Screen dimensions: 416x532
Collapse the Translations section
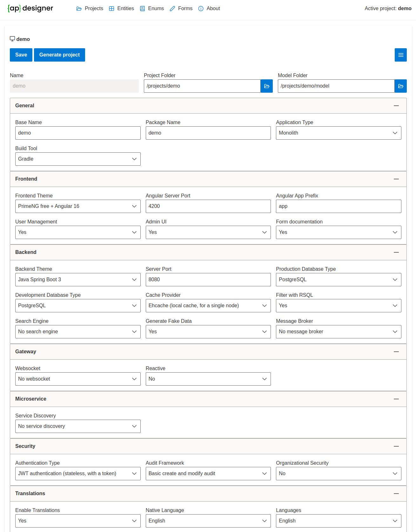tap(396, 494)
